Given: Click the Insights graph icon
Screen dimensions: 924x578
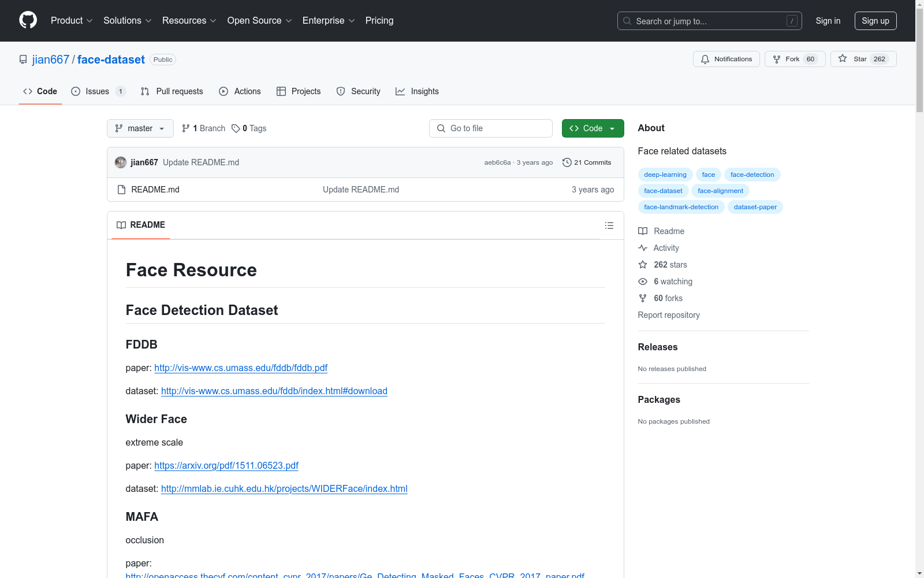Looking at the screenshot, I should [x=400, y=91].
